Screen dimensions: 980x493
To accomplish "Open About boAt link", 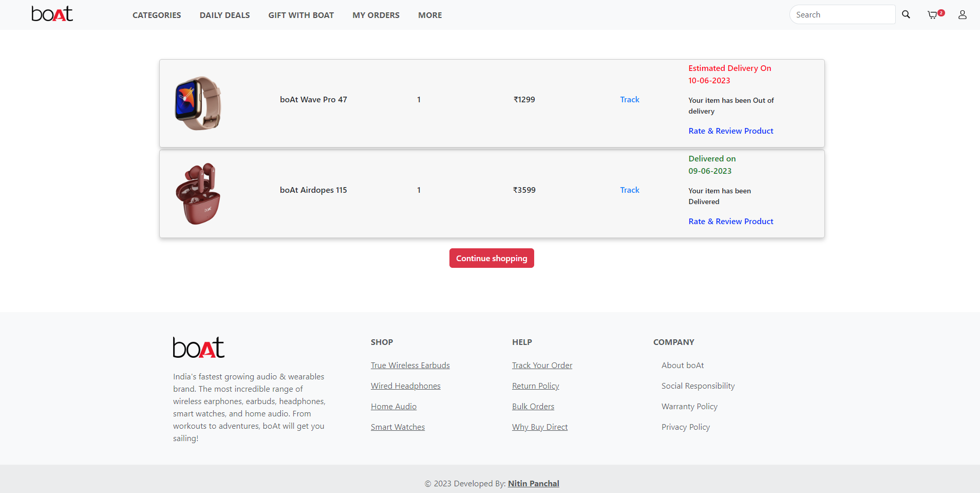I will [683, 366].
